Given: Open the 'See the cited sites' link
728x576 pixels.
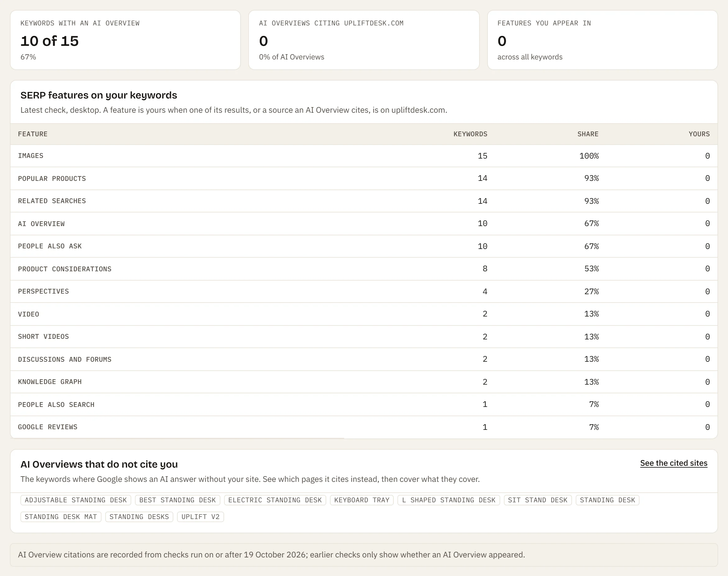Looking at the screenshot, I should (x=674, y=463).
